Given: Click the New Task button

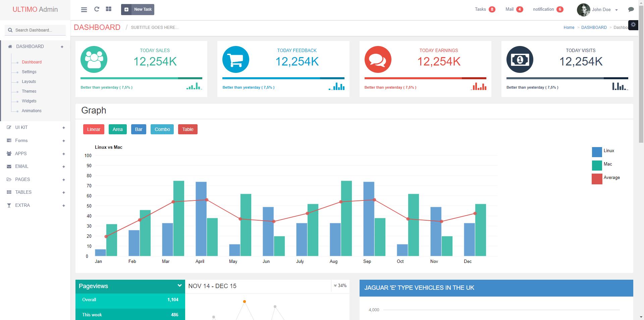Looking at the screenshot, I should pos(138,9).
